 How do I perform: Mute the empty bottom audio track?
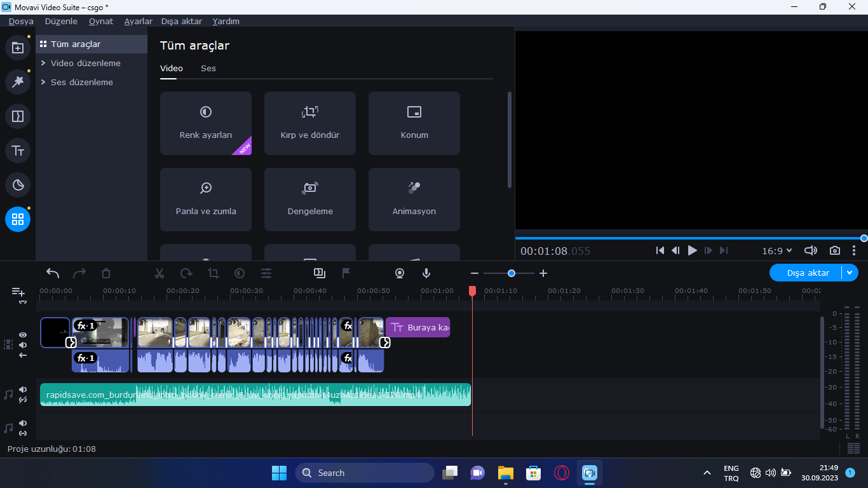(x=23, y=423)
